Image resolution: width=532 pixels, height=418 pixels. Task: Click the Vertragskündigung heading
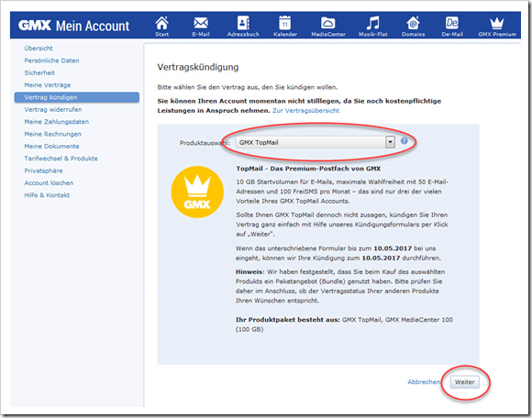(x=198, y=67)
